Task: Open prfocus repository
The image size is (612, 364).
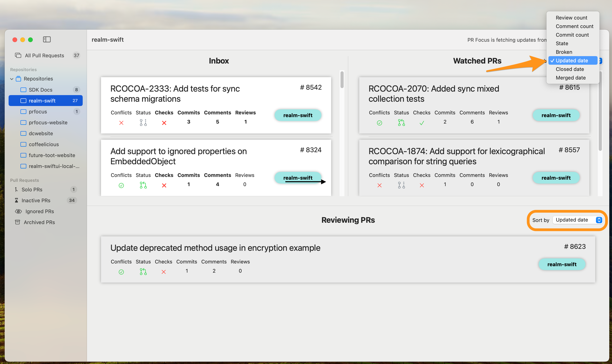Action: [x=46, y=112]
